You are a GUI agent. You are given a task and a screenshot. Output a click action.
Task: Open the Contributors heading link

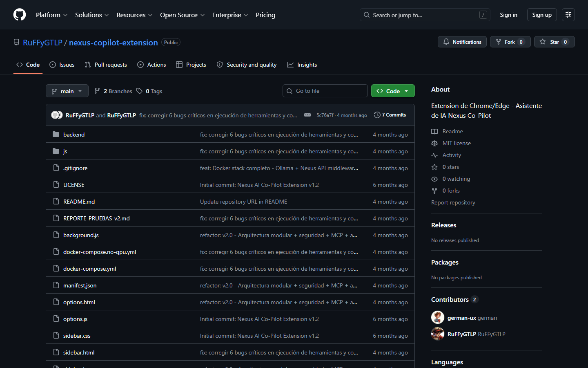pyautogui.click(x=454, y=300)
